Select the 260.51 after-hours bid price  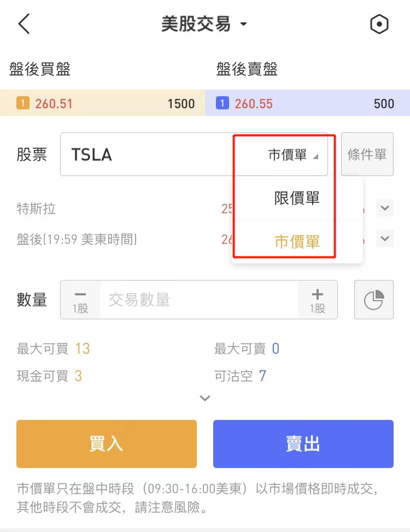click(x=54, y=103)
